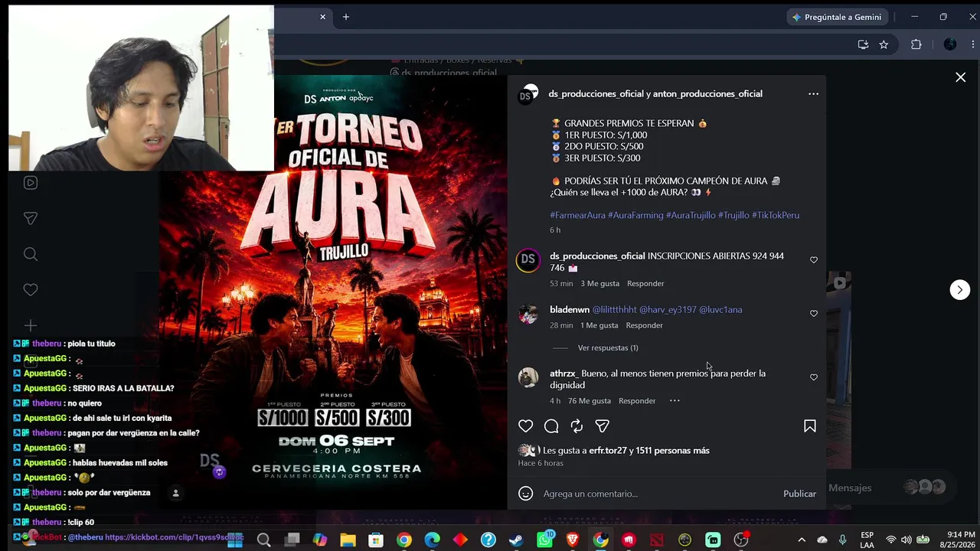Viewport: 980px width, 551px height.
Task: Save the post with the bookmark icon
Action: (x=810, y=426)
